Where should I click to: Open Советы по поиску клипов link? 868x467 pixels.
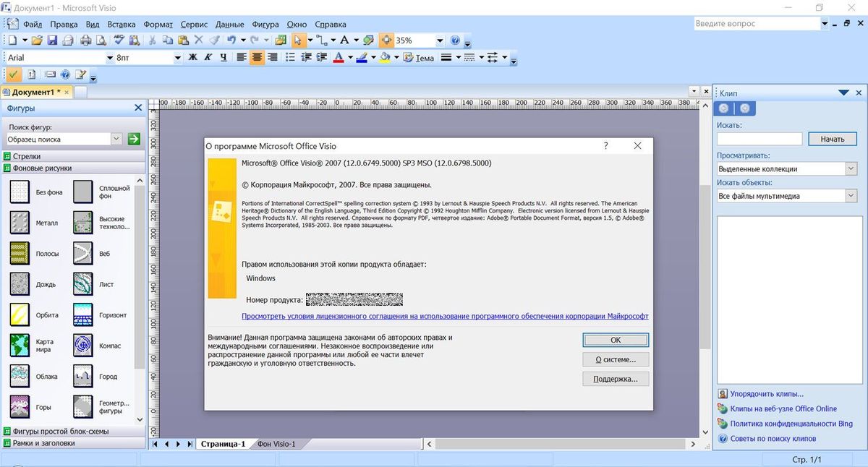coord(773,439)
